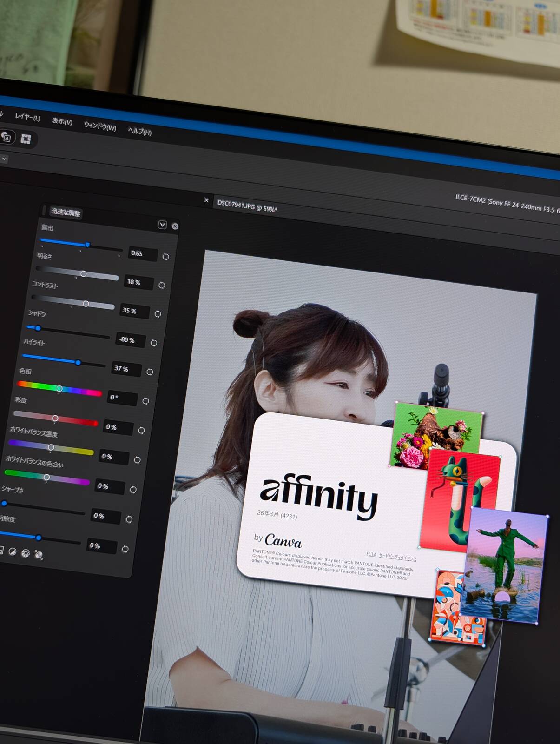Click the 26年3月 (4231) version text
The height and width of the screenshot is (744, 560).
(277, 514)
